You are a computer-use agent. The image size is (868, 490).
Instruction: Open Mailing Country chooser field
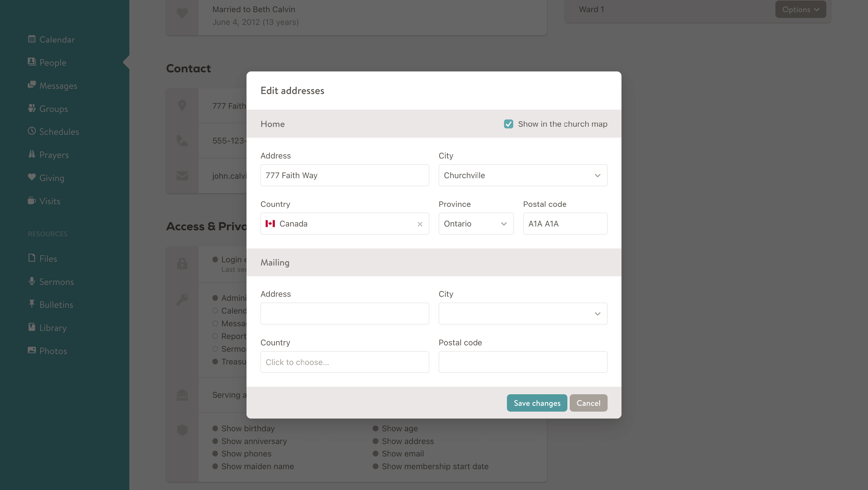point(344,362)
